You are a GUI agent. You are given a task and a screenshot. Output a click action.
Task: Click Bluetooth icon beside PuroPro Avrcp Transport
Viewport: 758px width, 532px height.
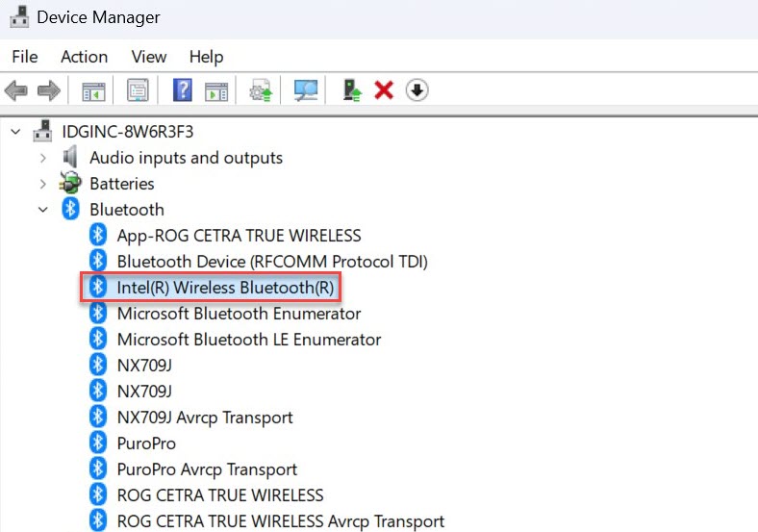click(x=98, y=469)
